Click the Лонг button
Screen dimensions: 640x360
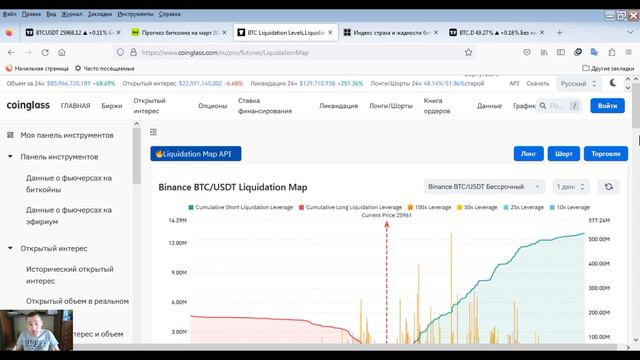(529, 154)
